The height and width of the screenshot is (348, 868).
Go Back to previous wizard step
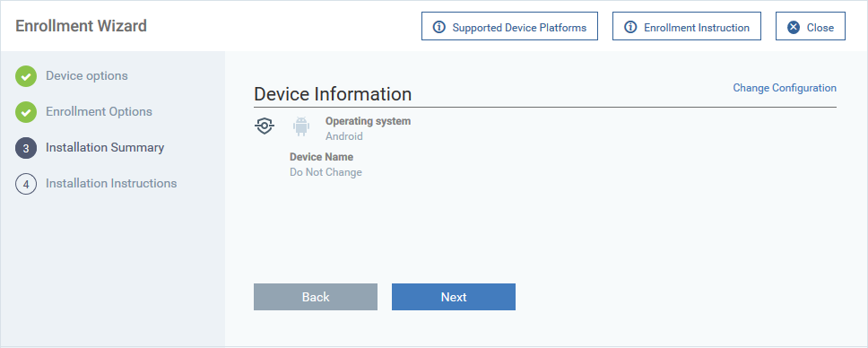point(316,297)
